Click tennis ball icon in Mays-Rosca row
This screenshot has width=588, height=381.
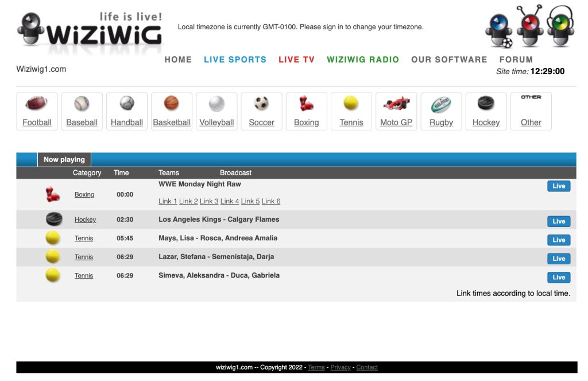53,238
